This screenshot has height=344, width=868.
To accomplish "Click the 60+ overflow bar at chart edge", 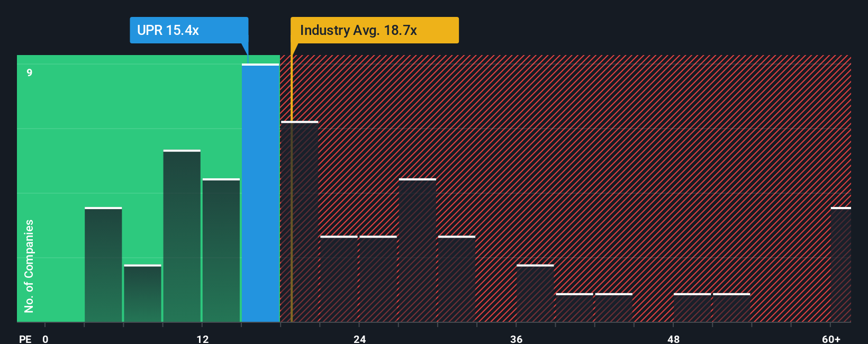I will pos(841,265).
